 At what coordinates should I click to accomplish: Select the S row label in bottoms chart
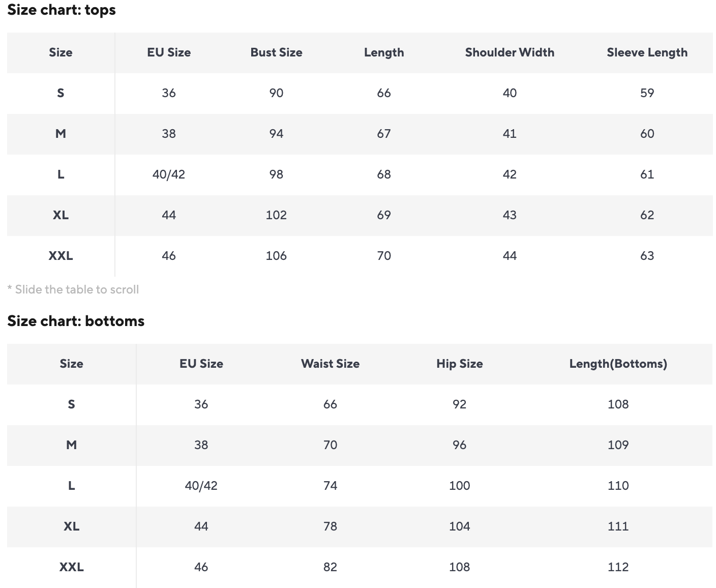[71, 404]
